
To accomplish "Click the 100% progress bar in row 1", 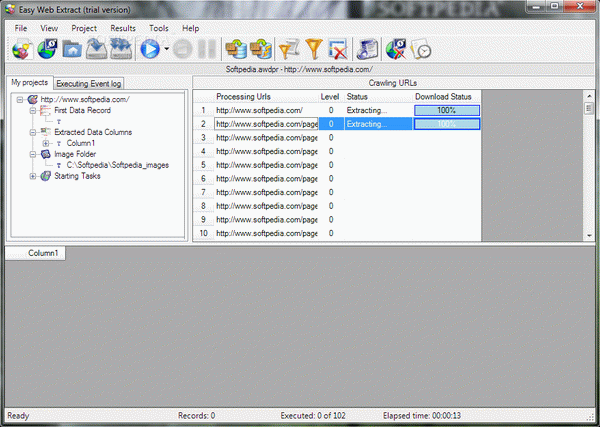I will (447, 110).
